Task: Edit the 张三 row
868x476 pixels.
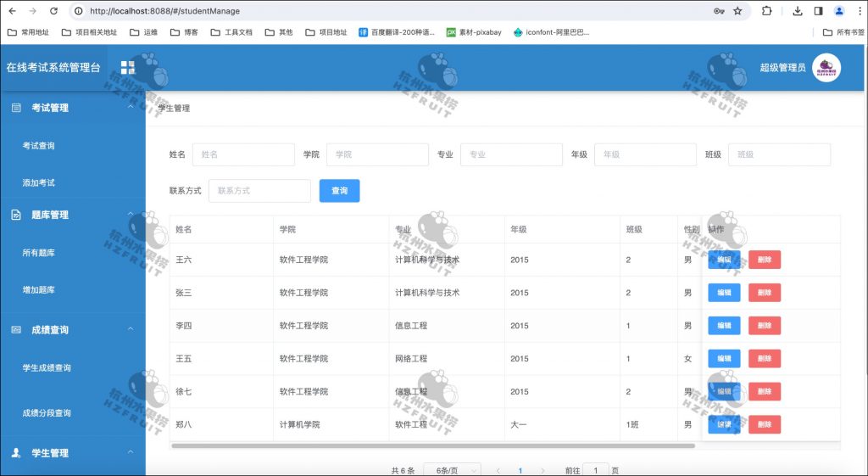Action: tap(724, 293)
